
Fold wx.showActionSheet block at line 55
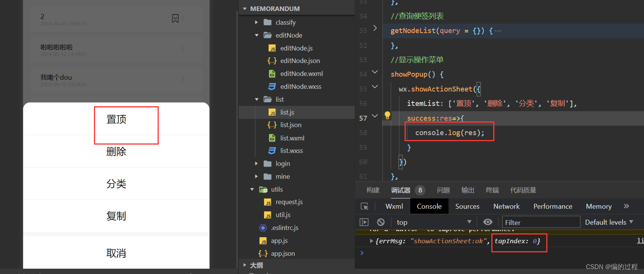(x=375, y=87)
